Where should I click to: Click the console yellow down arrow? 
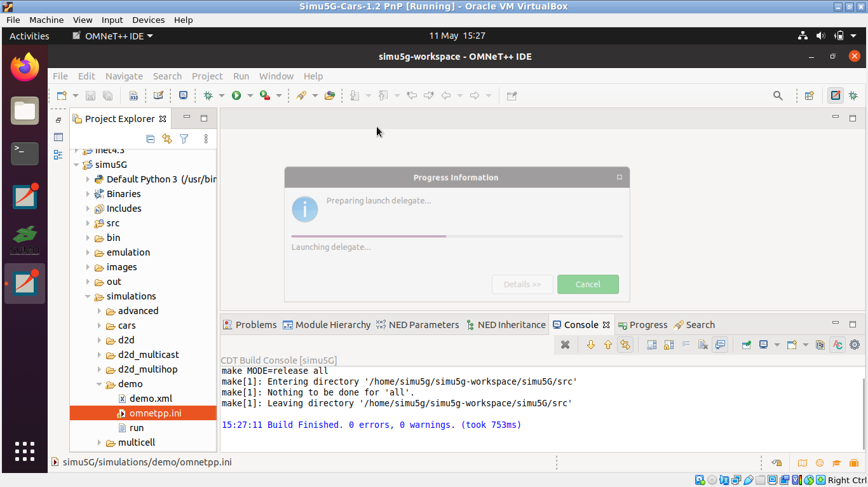click(591, 345)
